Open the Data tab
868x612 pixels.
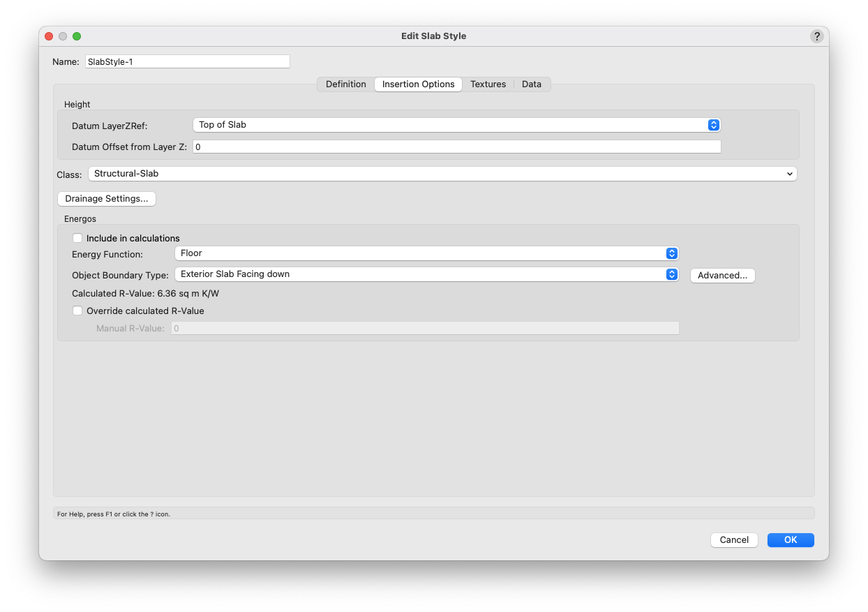click(532, 84)
